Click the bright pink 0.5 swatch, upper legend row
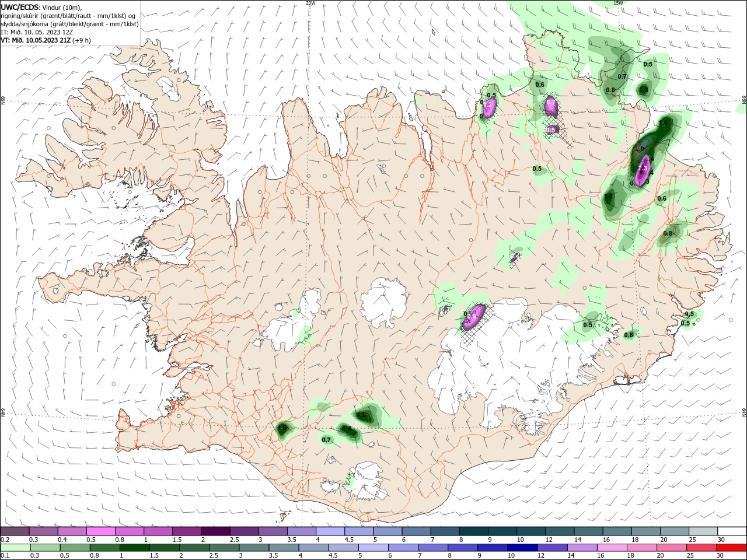The width and height of the screenshot is (747, 560). (100, 531)
